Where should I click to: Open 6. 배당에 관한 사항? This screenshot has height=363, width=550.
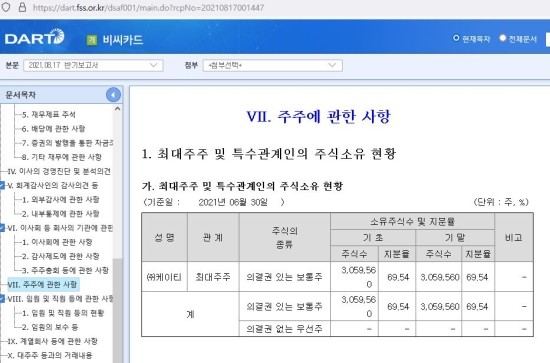click(x=53, y=129)
